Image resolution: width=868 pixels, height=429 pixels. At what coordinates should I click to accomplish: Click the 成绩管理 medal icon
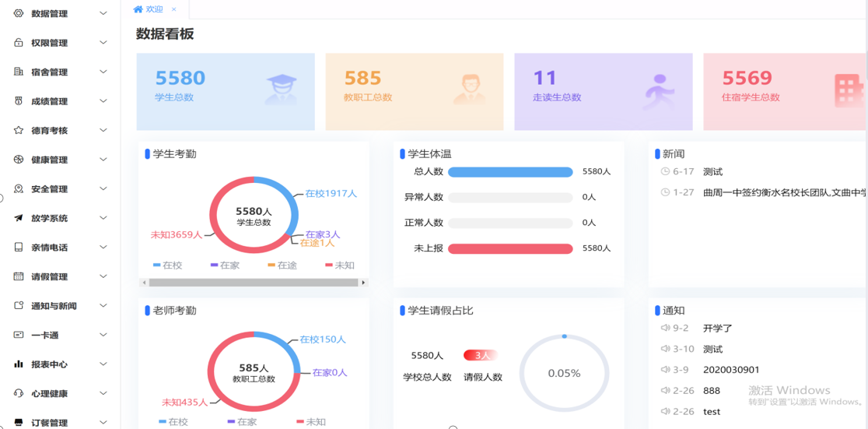18,101
